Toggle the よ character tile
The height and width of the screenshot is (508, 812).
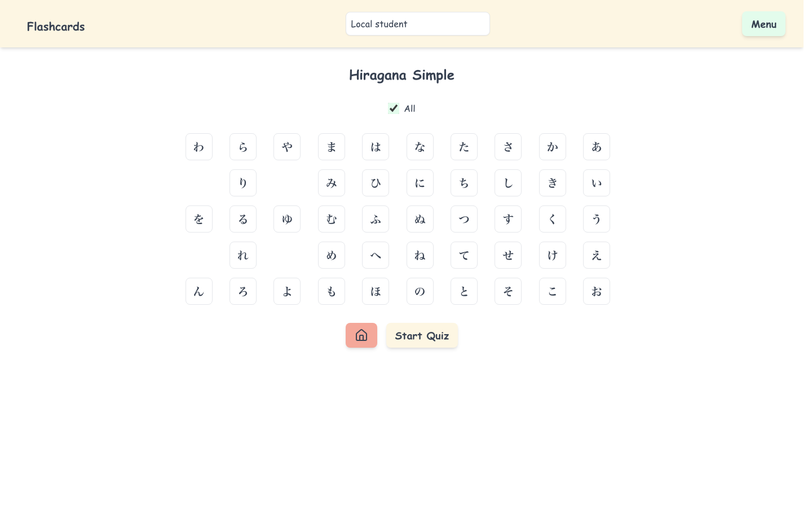point(287,291)
